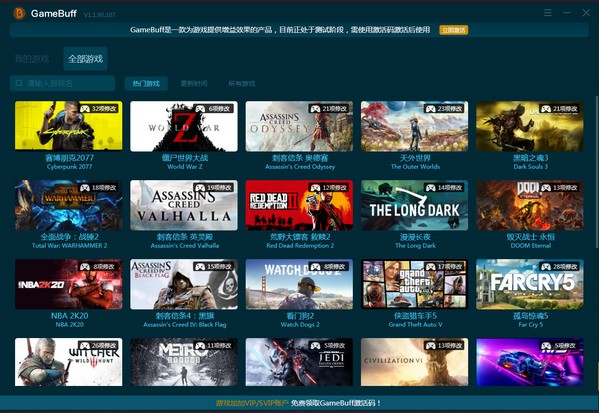Click the bottom VIP/SVIP activation code link
Image resolution: width=599 pixels, height=413 pixels.
[x=298, y=403]
